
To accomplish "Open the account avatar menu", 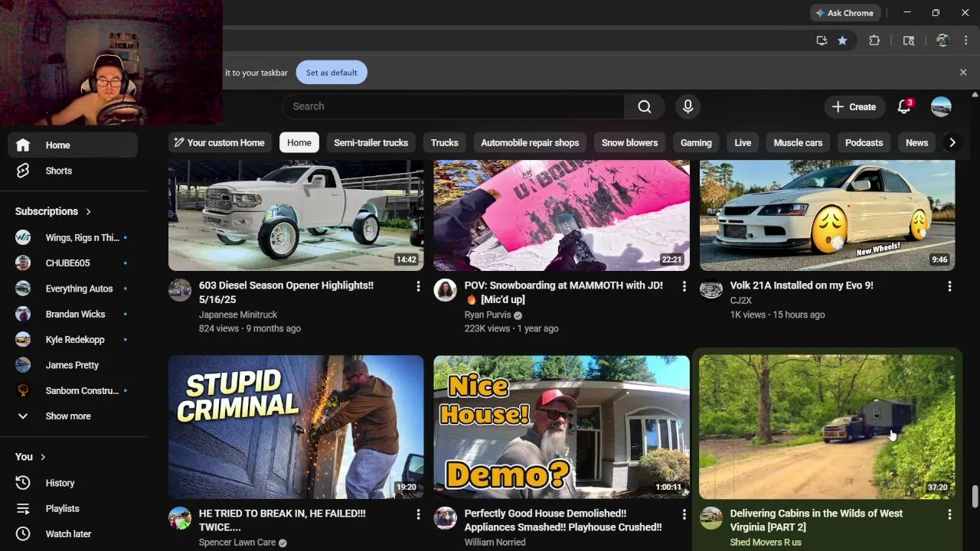I will [x=941, y=106].
